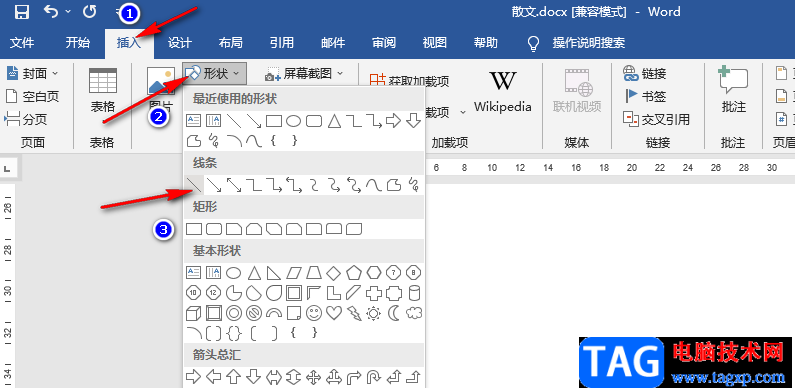The image size is (795, 388).
Task: Choose the curved double-arrow connector under 线条
Action: [x=354, y=185]
